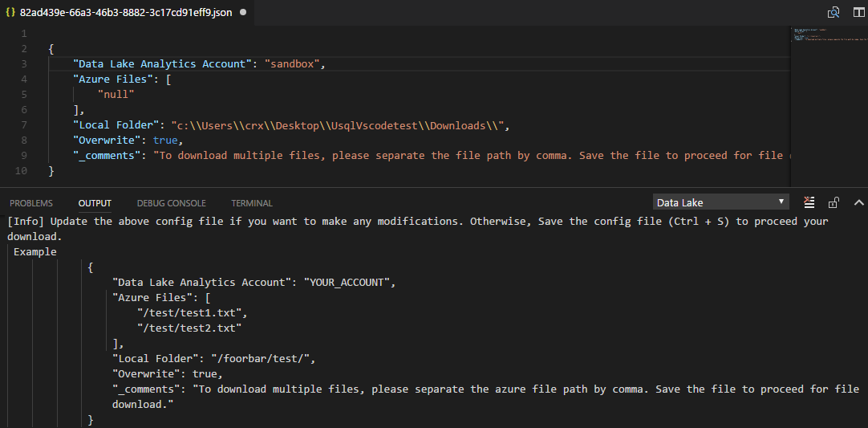Click the "Local Folder" key on line 7
Viewport: 868px width, 428px height.
point(116,125)
